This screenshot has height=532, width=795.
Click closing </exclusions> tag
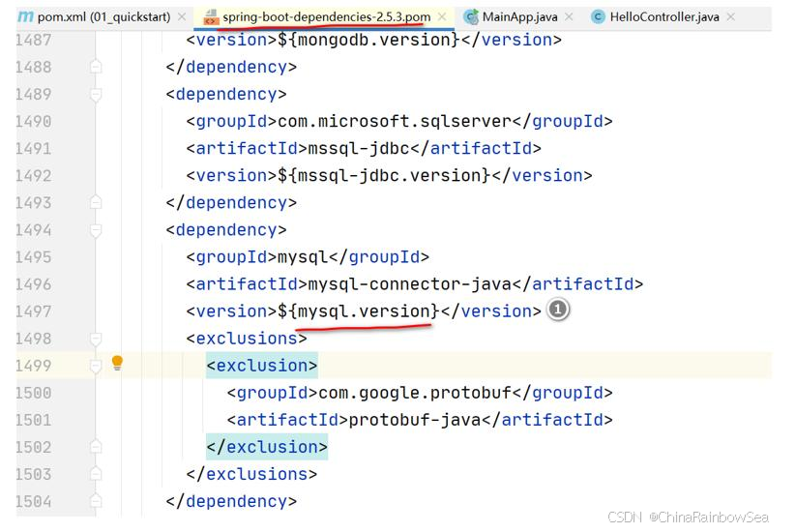(251, 474)
